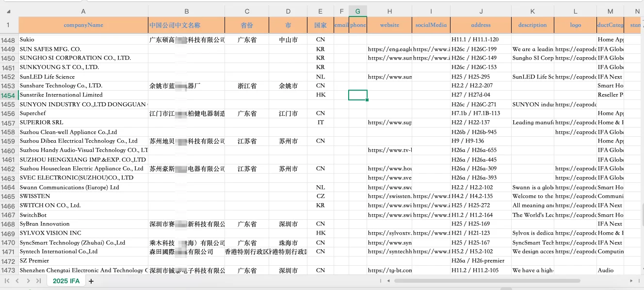Click the horizontal scrollbar thumb
This screenshot has height=290, width=644.
pyautogui.click(x=487, y=280)
